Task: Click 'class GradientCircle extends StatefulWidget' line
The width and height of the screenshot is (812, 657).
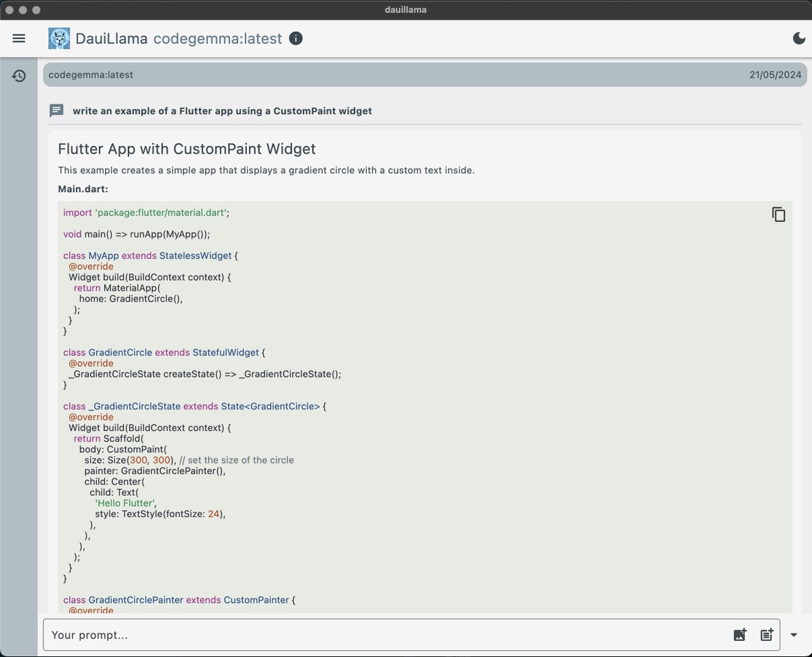Action: click(x=164, y=353)
